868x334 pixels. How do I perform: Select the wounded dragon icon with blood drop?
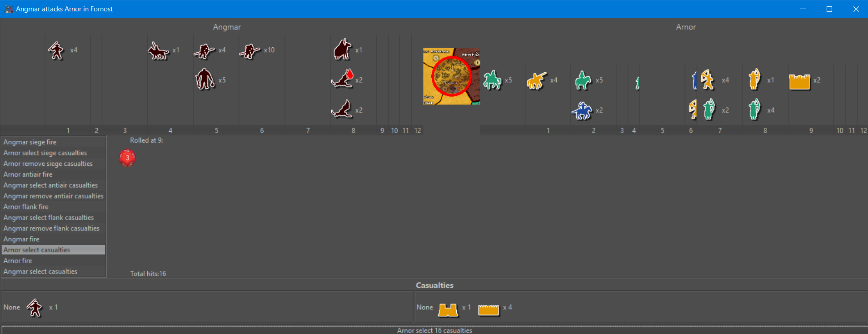343,79
